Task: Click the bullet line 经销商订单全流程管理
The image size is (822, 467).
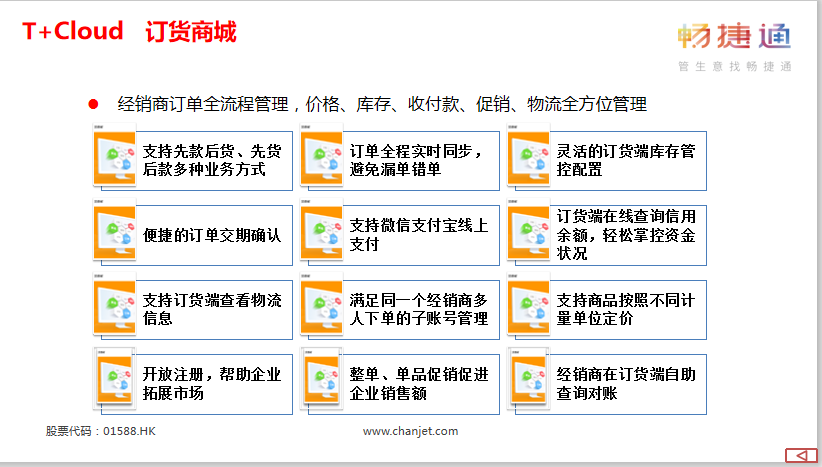Action: coord(382,104)
